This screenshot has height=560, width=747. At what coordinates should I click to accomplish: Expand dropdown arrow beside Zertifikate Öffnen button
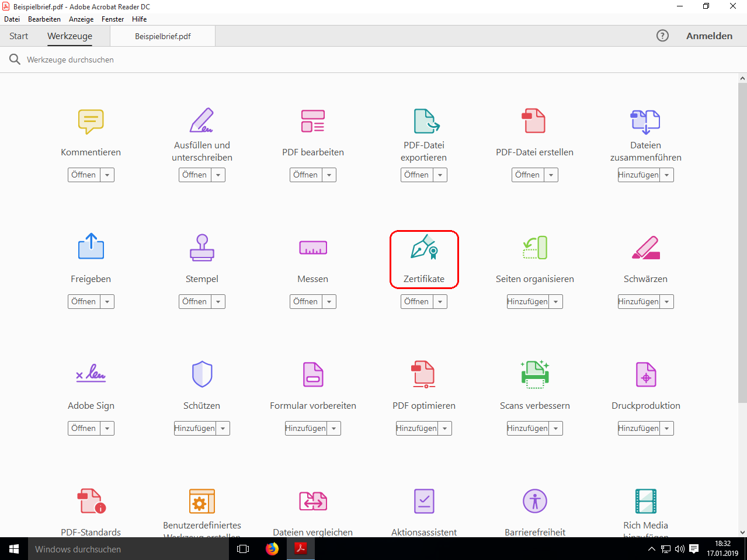pyautogui.click(x=440, y=302)
